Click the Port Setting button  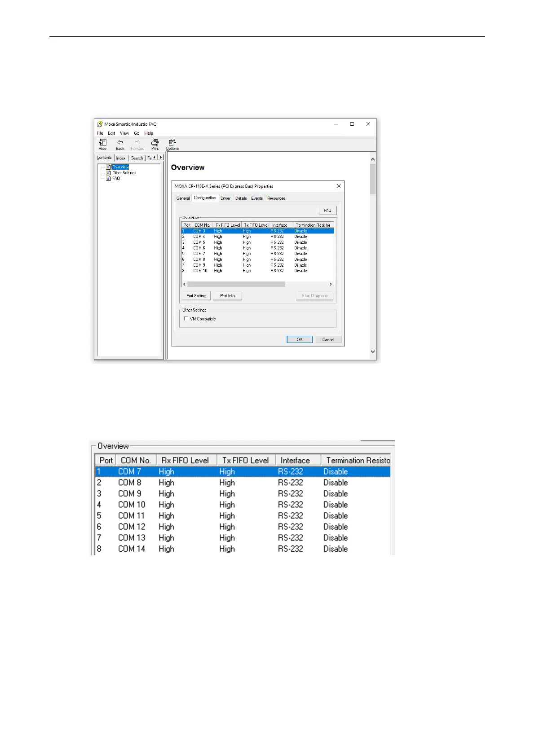click(196, 296)
